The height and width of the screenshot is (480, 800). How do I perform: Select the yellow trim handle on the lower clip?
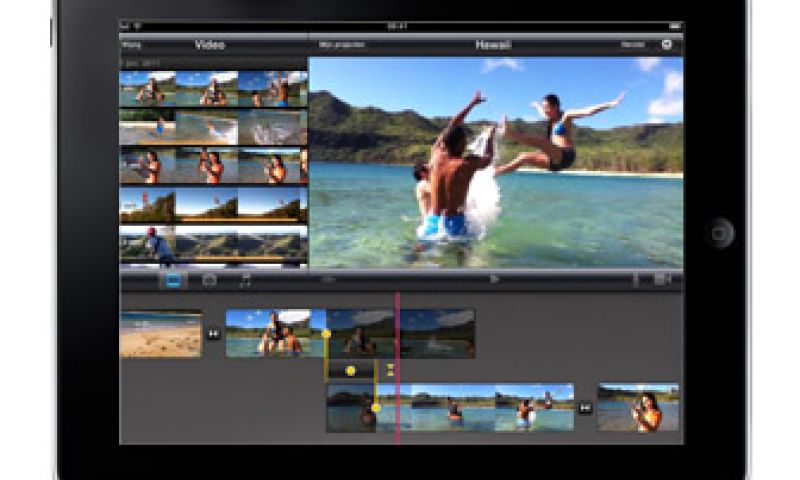376,408
